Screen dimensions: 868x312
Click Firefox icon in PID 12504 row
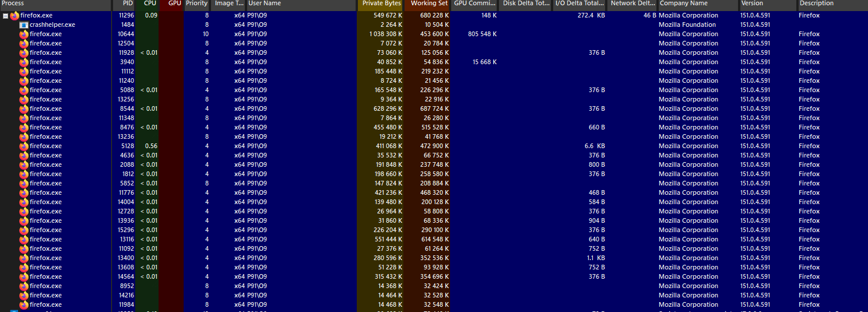tap(24, 44)
